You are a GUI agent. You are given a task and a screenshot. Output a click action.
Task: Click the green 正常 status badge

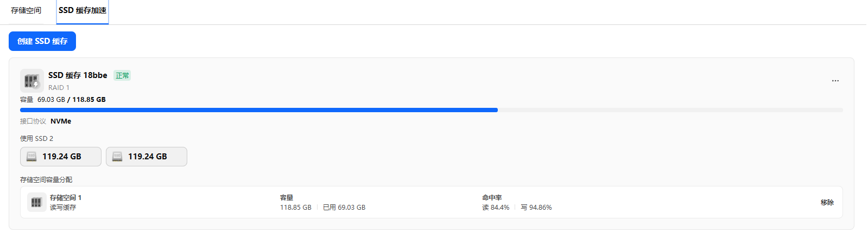tap(122, 76)
